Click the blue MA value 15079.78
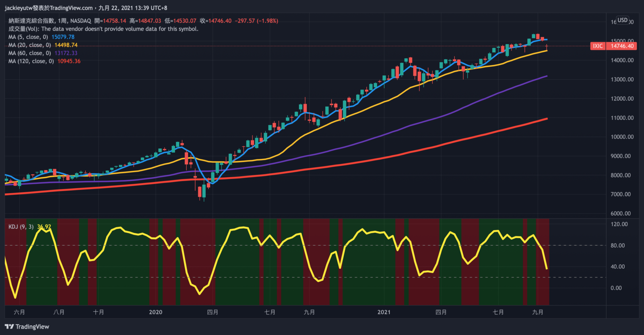Screen dimensions: 644x335 (63, 37)
